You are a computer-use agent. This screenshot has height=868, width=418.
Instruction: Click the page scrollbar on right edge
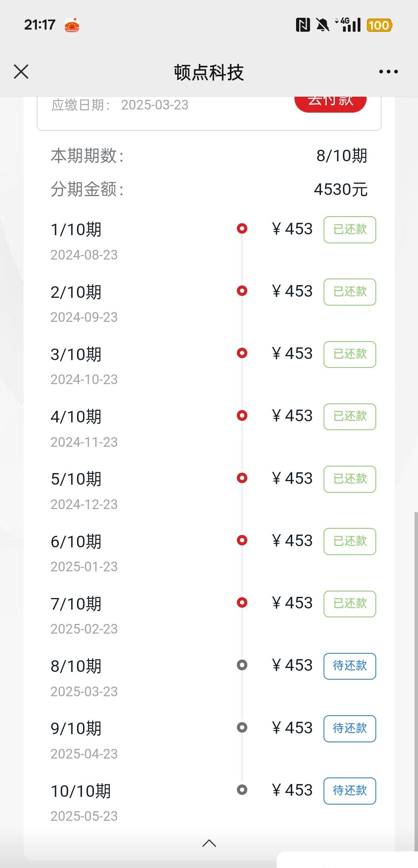click(x=416, y=658)
